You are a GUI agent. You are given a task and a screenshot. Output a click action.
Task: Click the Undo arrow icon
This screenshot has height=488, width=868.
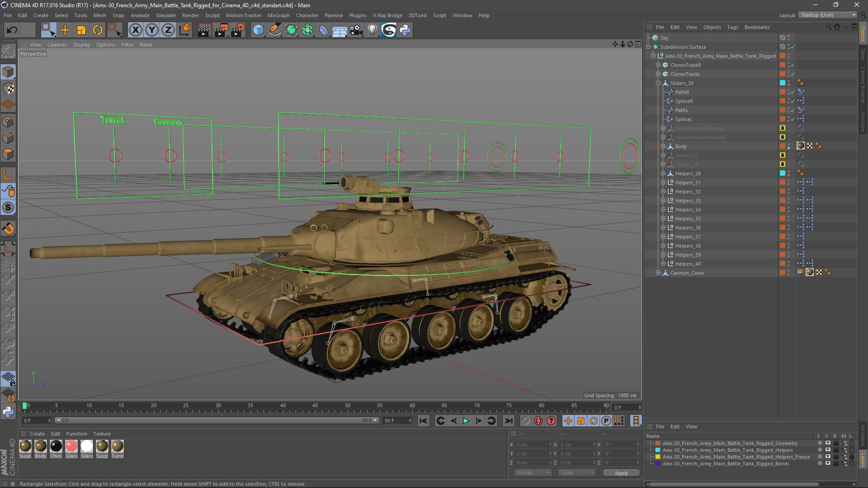point(12,30)
